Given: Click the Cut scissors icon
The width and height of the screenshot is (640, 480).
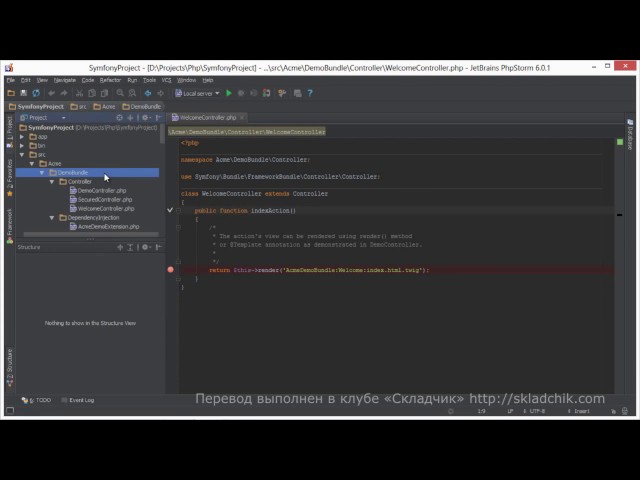Looking at the screenshot, I should [x=80, y=93].
